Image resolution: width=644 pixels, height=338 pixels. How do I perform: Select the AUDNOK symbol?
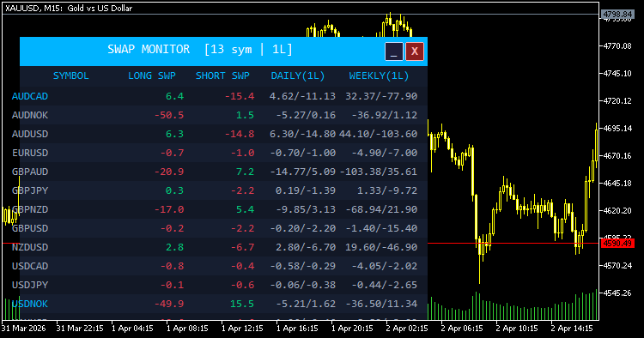click(30, 115)
